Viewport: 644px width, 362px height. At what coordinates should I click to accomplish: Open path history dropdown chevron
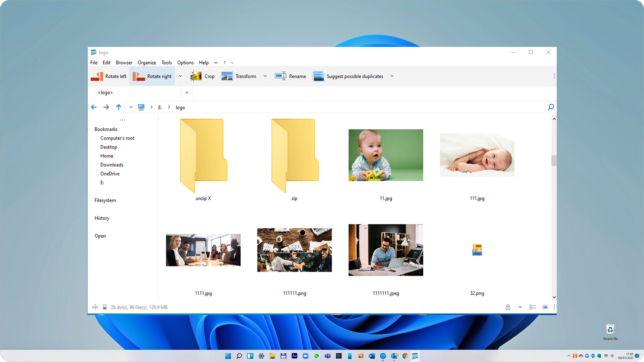[x=131, y=107]
